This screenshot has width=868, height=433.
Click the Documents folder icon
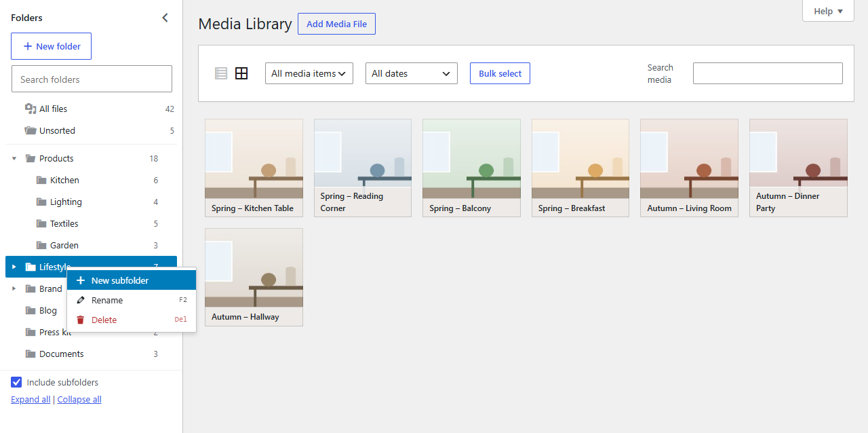[31, 354]
